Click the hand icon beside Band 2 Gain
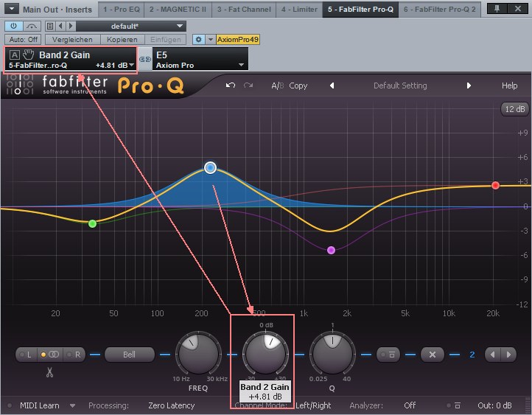This screenshot has width=532, height=415. [29, 55]
